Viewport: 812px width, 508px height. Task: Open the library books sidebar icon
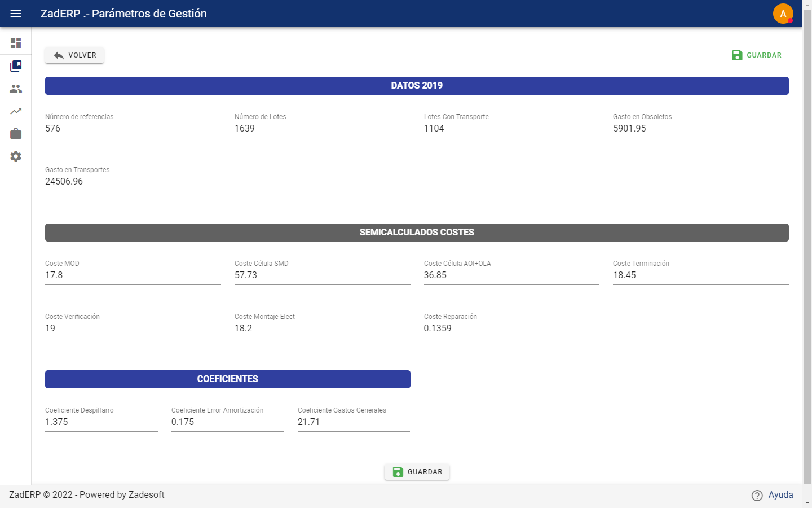click(16, 66)
